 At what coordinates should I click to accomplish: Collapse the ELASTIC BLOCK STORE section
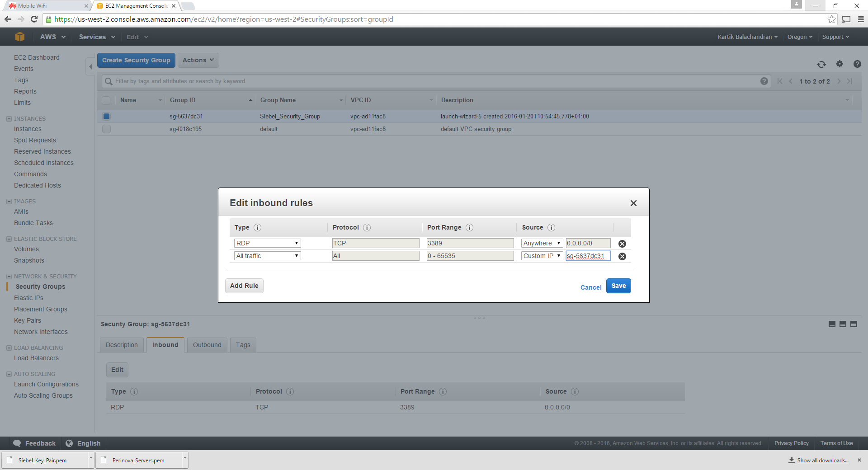click(x=9, y=239)
